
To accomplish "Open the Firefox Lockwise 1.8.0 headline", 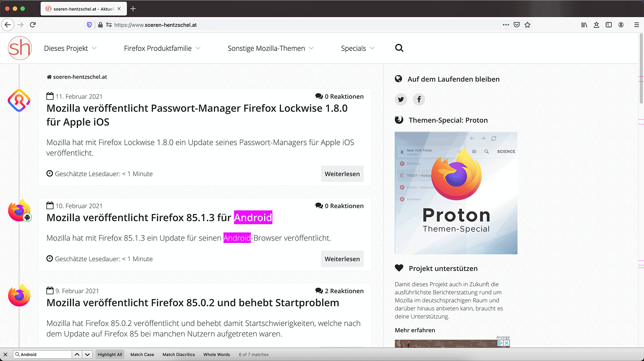I will click(x=197, y=115).
